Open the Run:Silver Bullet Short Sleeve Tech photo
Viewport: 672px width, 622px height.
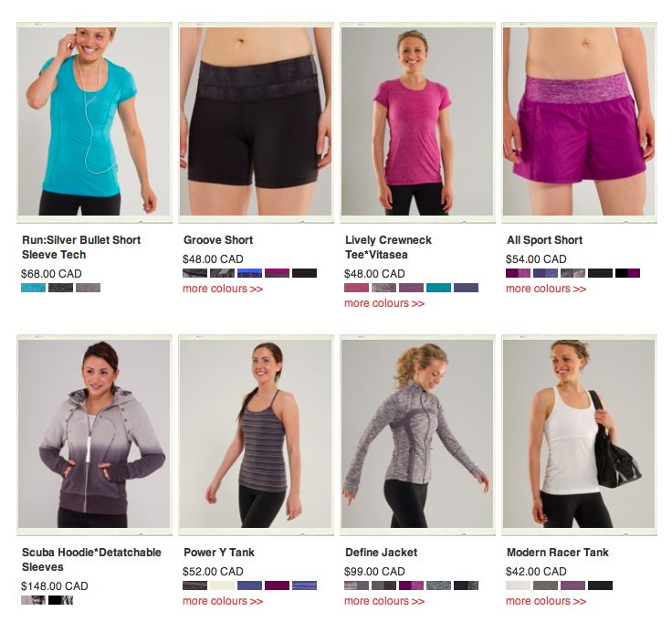[x=94, y=121]
